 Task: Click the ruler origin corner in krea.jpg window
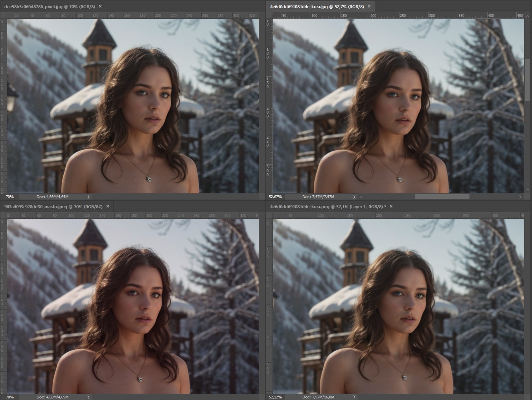(269, 16)
